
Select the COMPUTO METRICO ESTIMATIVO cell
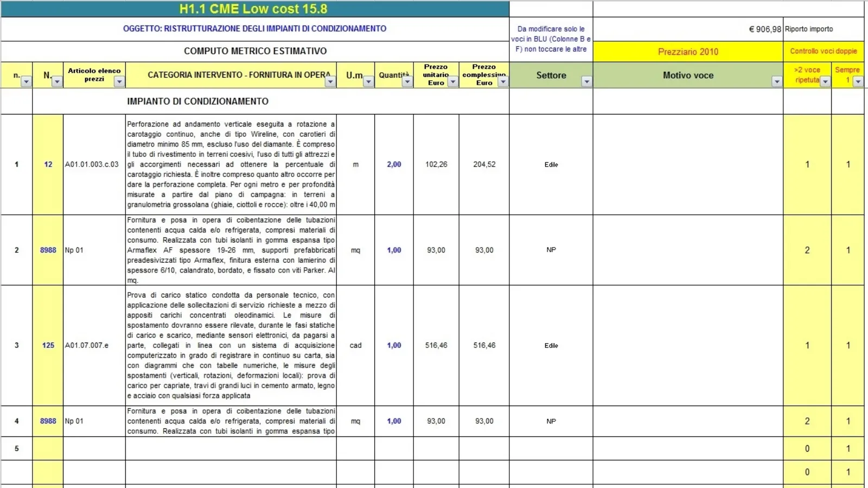click(254, 51)
